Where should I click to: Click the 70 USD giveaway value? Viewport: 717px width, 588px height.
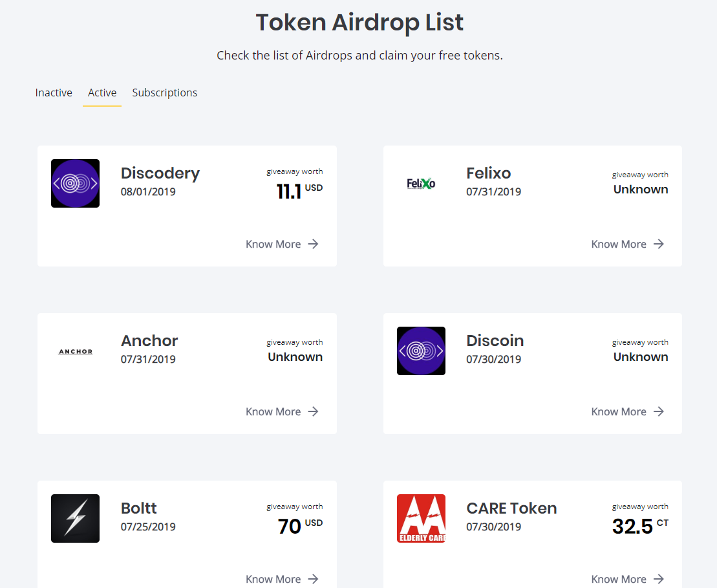point(300,526)
